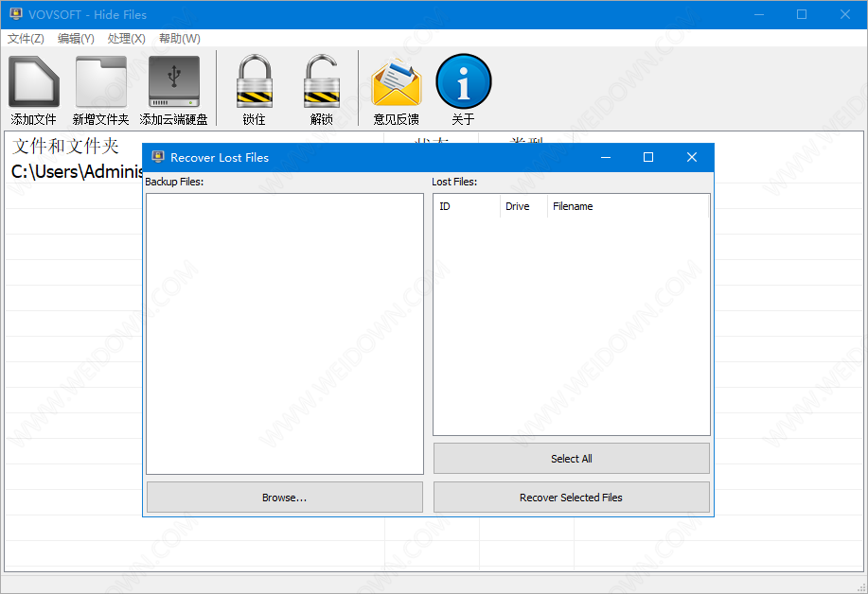Screen dimensions: 868x594
Task: Open the 文件(Z) menu
Action: coord(26,38)
